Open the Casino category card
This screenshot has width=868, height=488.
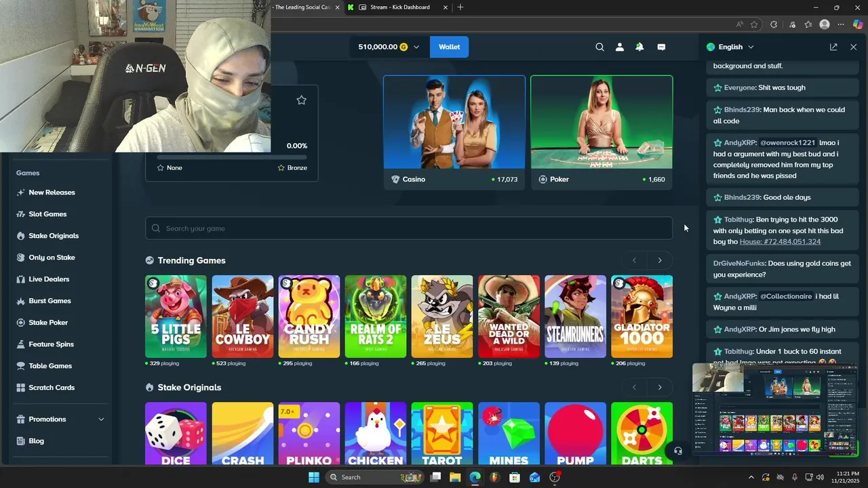454,132
